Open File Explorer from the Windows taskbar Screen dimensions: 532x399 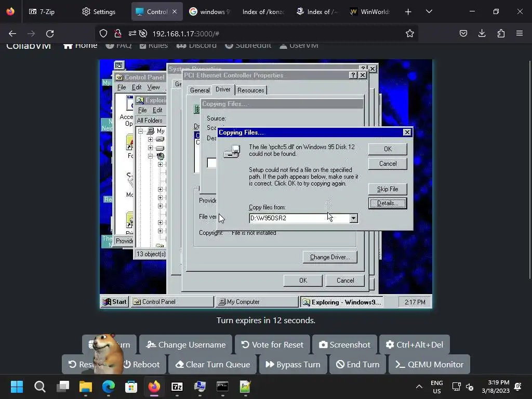coord(86,387)
